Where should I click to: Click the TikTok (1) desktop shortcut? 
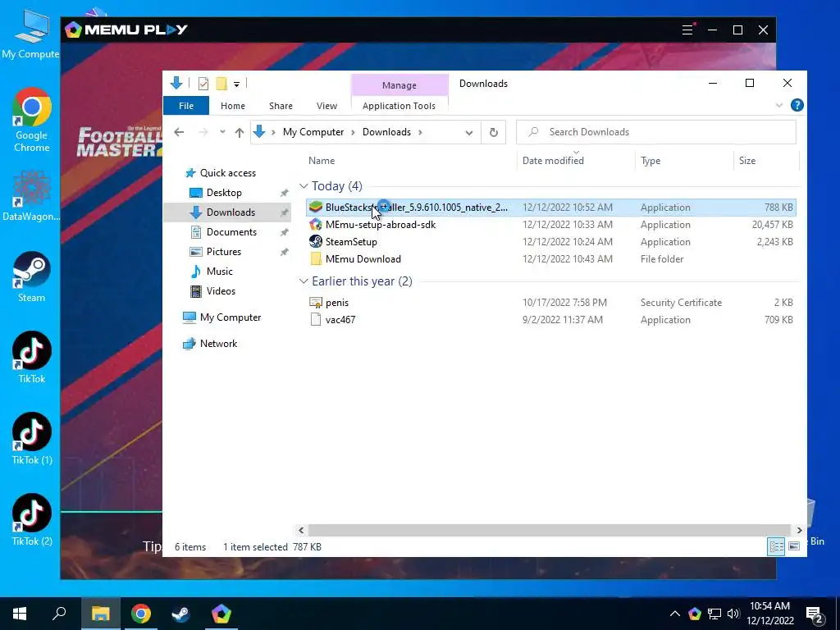[32, 439]
